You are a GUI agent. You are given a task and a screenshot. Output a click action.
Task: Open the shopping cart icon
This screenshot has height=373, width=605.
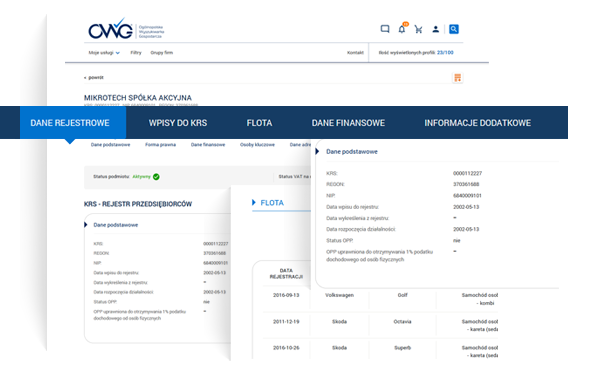pyautogui.click(x=419, y=29)
